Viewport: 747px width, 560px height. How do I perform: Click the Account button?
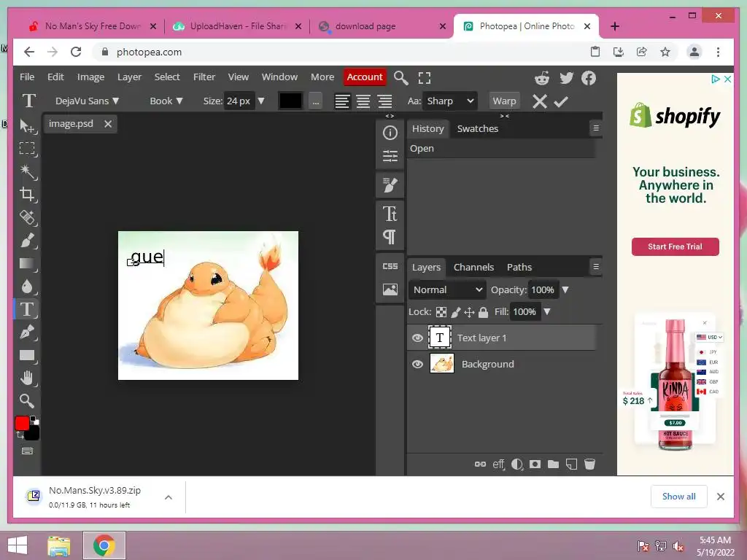365,77
